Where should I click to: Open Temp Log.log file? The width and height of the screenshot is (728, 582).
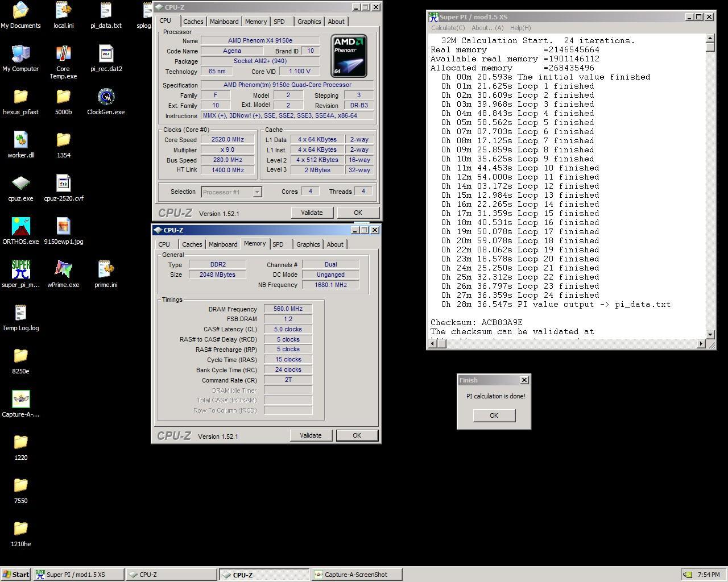click(x=20, y=318)
